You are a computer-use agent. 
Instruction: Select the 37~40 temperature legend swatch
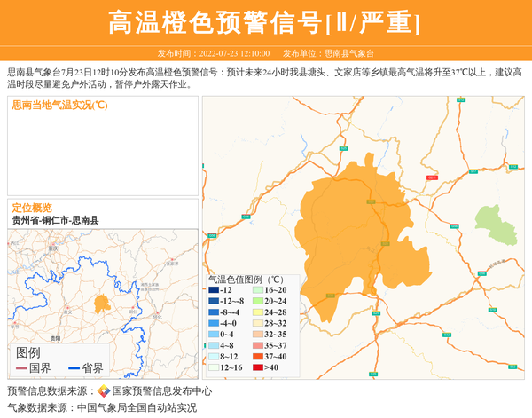[x=258, y=357]
